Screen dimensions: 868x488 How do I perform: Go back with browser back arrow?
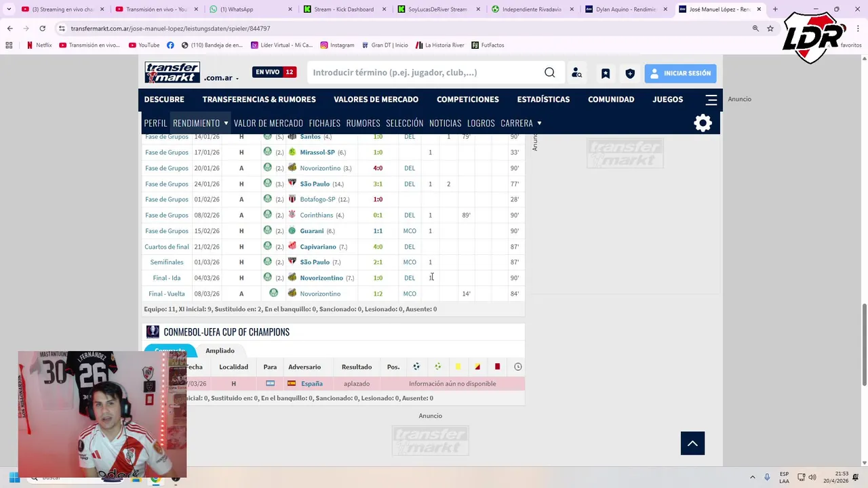[x=10, y=28]
